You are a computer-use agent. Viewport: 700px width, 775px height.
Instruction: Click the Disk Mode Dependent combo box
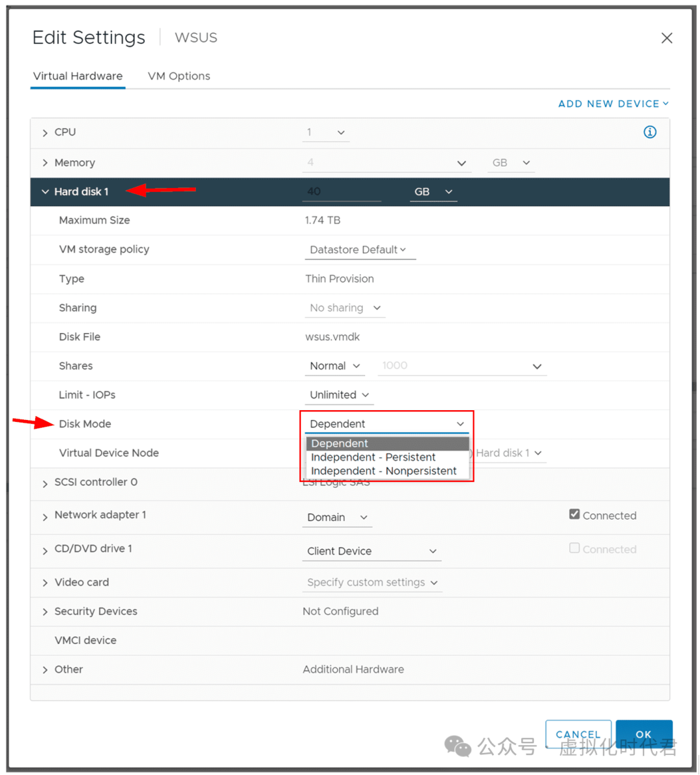(x=386, y=424)
